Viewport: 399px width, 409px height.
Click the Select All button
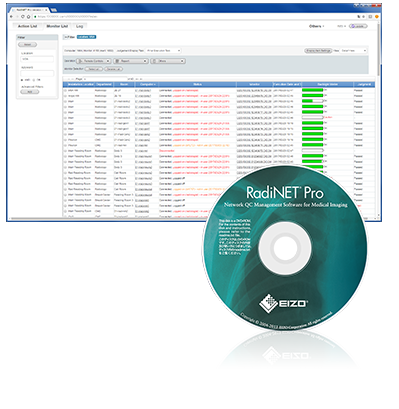(94, 69)
